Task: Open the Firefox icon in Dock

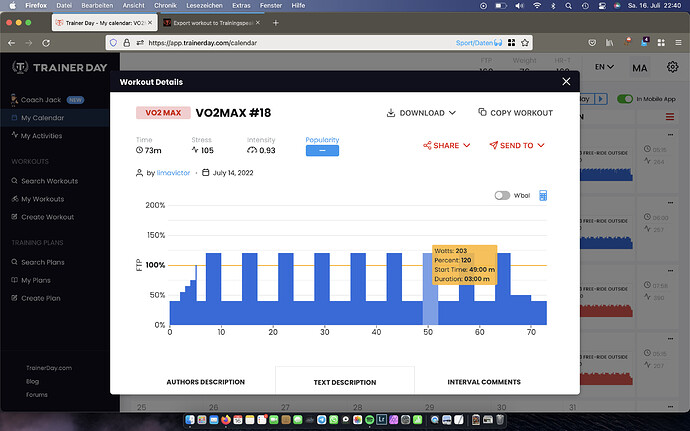Action: click(x=226, y=420)
